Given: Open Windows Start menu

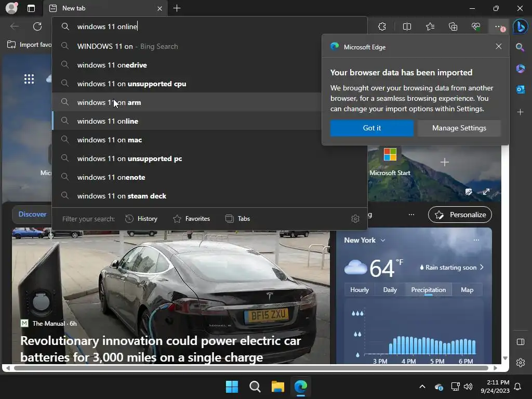Looking at the screenshot, I should [232, 387].
